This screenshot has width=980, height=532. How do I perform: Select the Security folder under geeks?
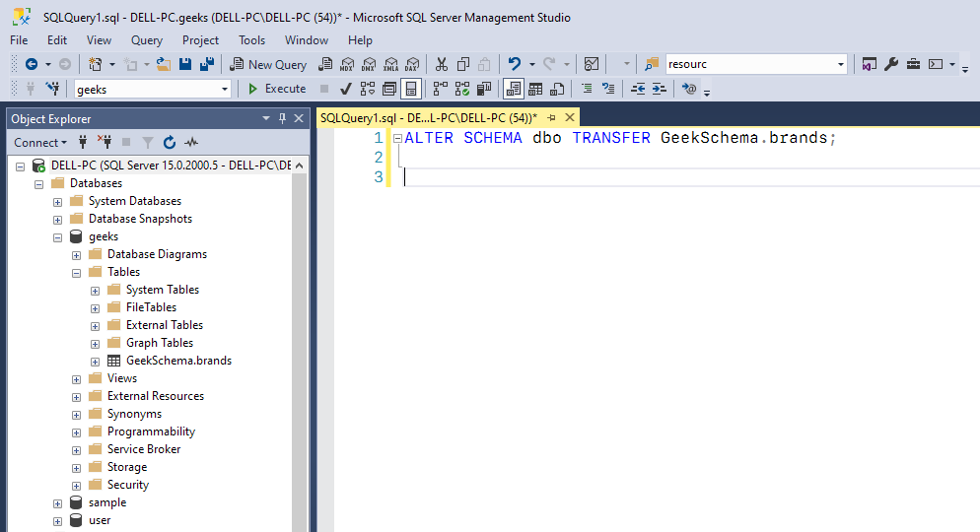127,485
